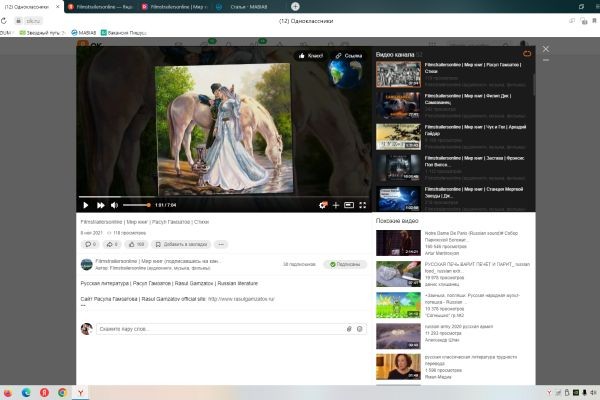This screenshot has height=400, width=600.
Task: Open a new browser tab with plus
Action: (295, 7)
